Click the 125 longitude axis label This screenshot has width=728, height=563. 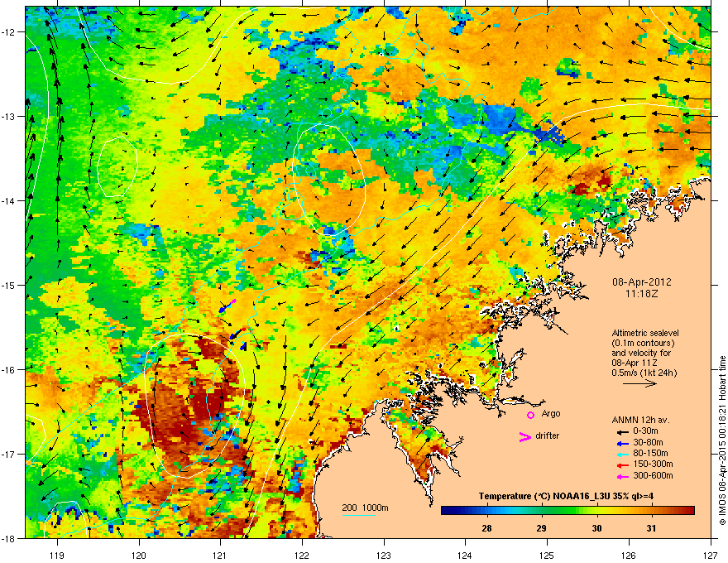point(547,555)
